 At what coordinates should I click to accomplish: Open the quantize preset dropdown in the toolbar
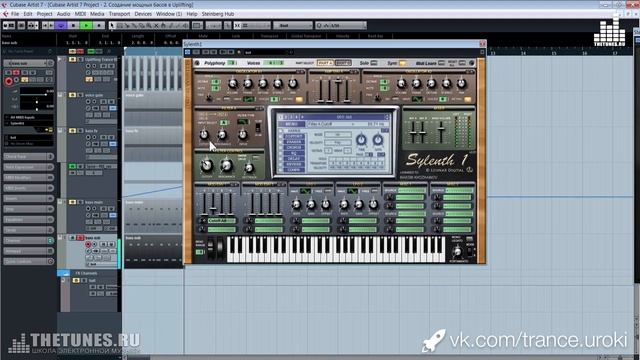[x=341, y=25]
